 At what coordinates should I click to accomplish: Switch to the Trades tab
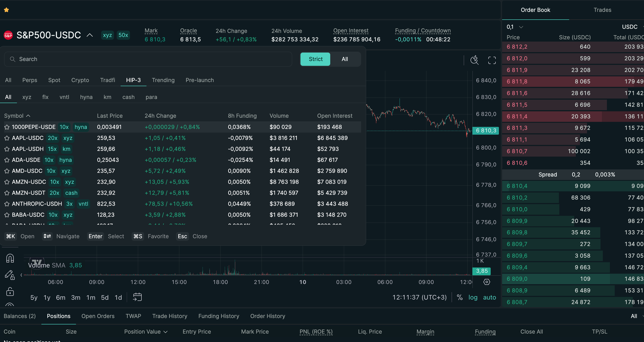pos(602,10)
